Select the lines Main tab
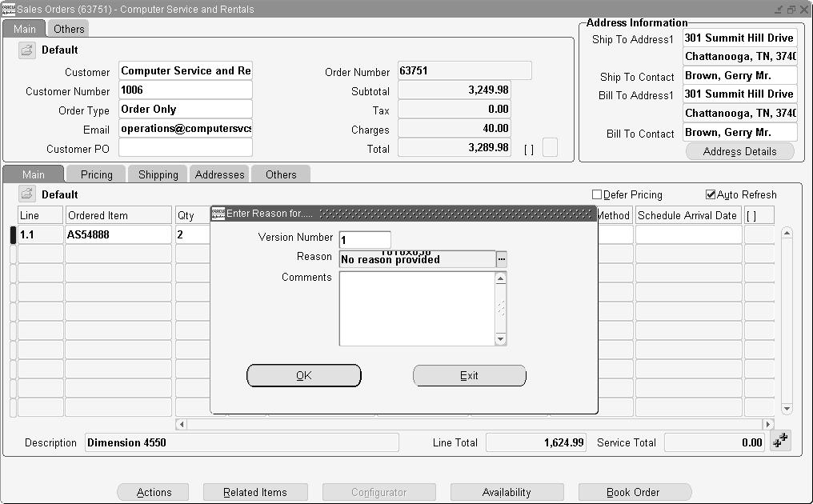 pyautogui.click(x=34, y=174)
